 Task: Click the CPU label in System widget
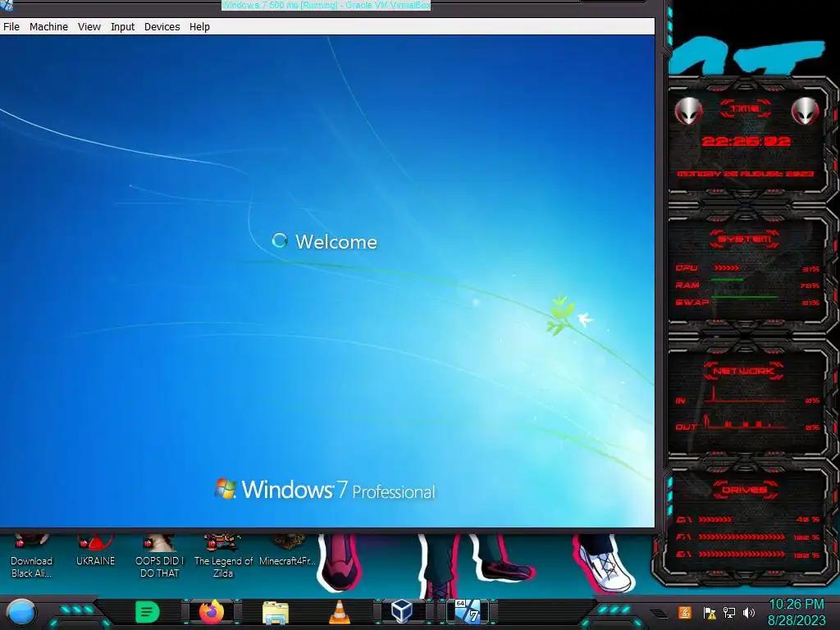(687, 268)
